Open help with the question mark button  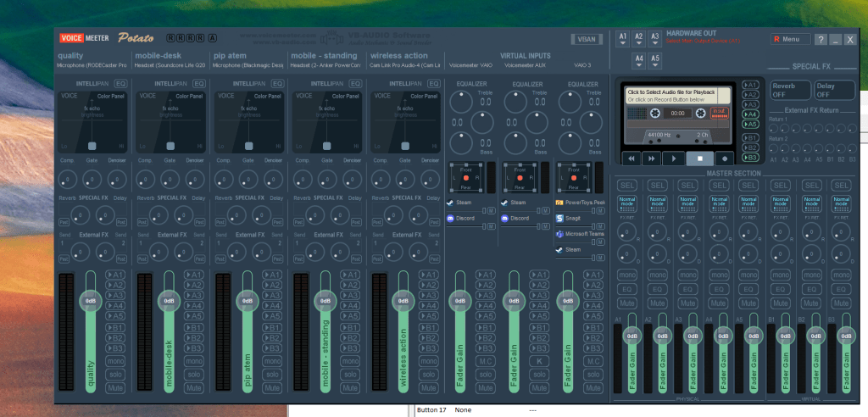821,39
